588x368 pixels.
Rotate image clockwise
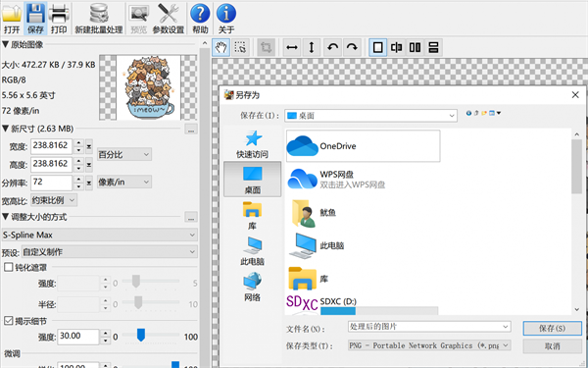point(352,47)
